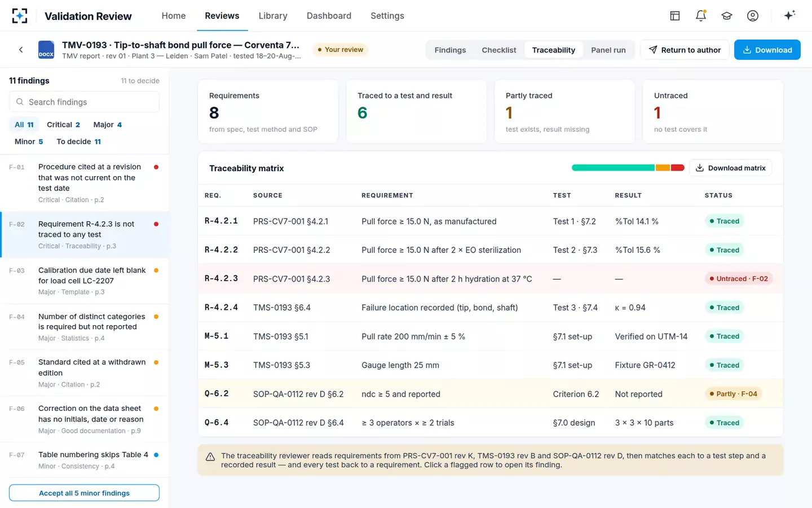Filter findings by All 11
Viewport: 812px width, 508px height.
pyautogui.click(x=24, y=125)
